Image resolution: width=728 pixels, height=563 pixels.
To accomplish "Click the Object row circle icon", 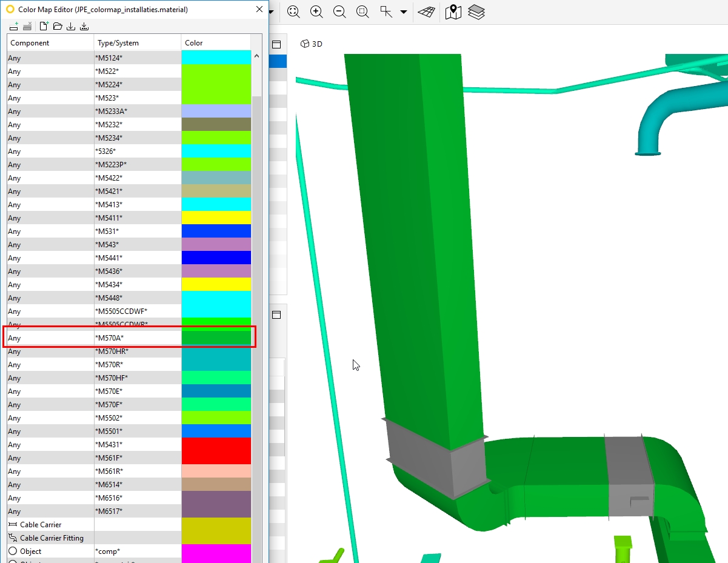I will [x=13, y=551].
